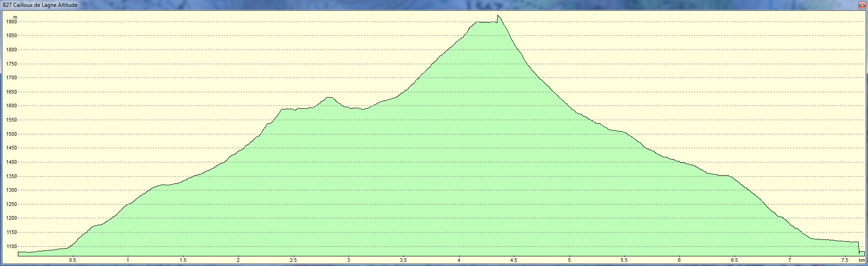Image resolution: width=868 pixels, height=266 pixels.
Task: Click the 'm' unit label above altitude axis
Action: click(15, 17)
